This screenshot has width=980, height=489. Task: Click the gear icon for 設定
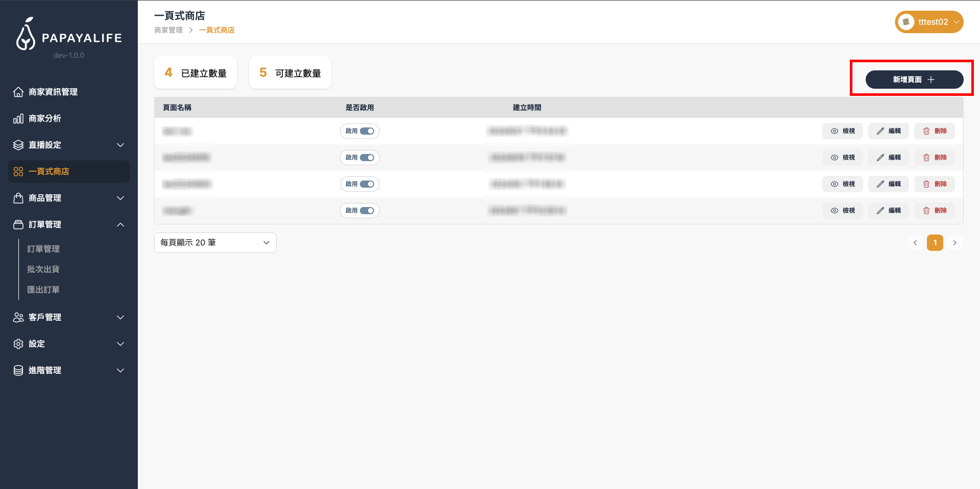[x=18, y=344]
